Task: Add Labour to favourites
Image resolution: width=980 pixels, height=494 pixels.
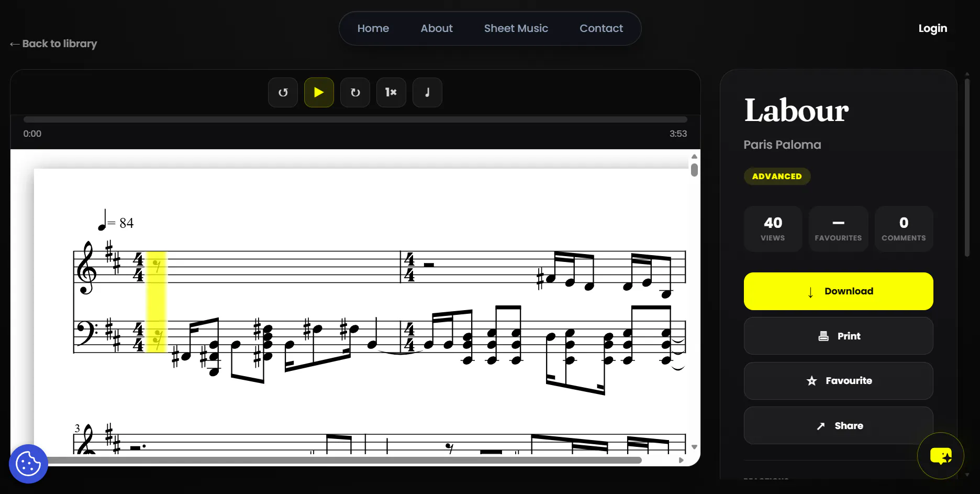Action: tap(839, 381)
